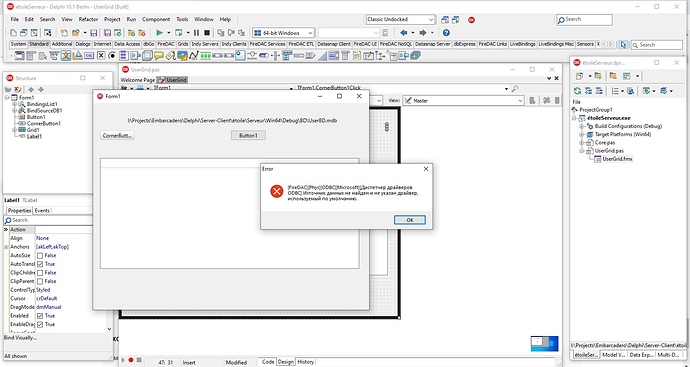Viewport: 690px width, 367px height.
Task: Click the Object Inspector search field
Action: click(x=48, y=220)
